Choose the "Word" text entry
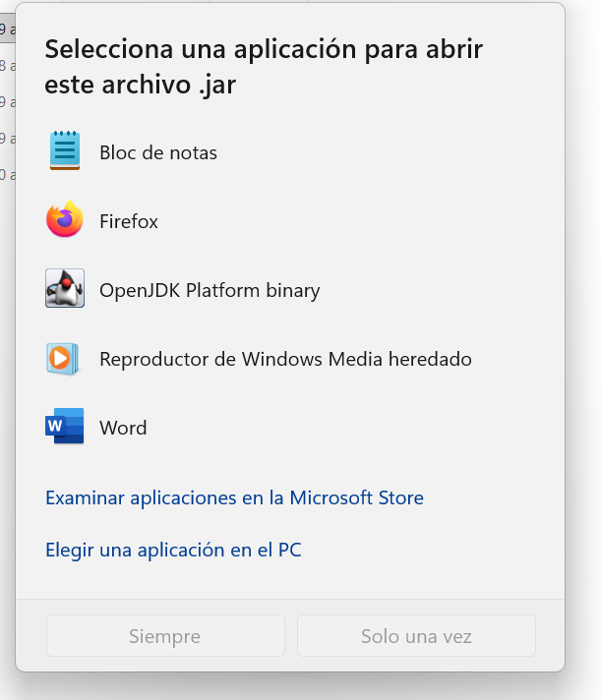This screenshot has height=700, width=601. [x=123, y=428]
